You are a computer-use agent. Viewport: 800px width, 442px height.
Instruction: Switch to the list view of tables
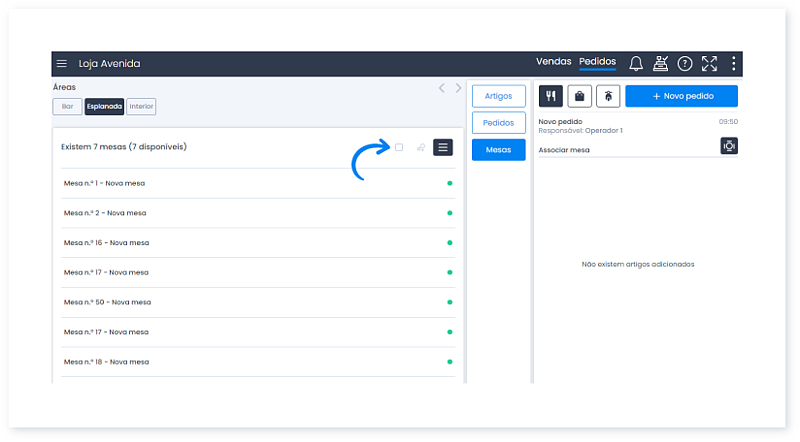[x=443, y=147]
